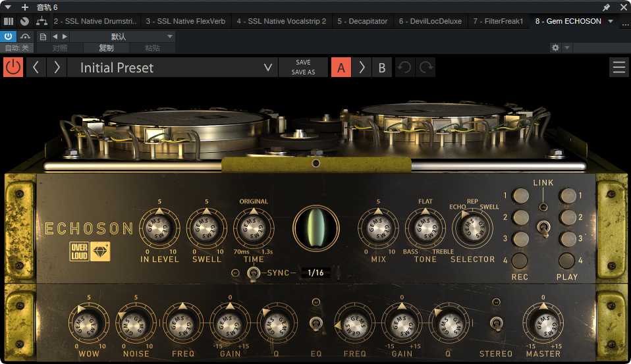
Task: Click the TIME knob
Action: (x=254, y=228)
